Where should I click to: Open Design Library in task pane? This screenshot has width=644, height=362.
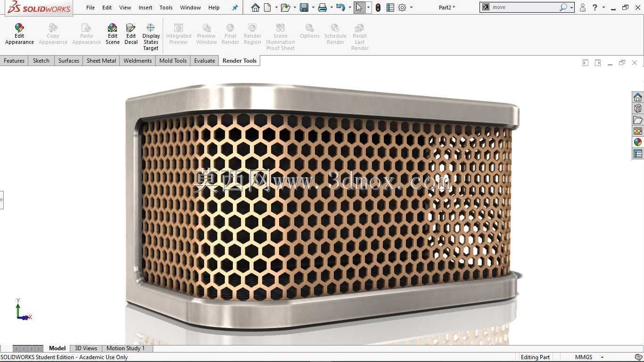[x=638, y=108]
